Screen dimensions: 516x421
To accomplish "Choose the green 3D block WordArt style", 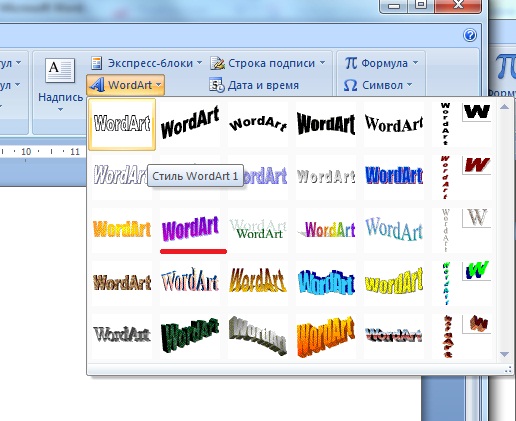I will (x=190, y=336).
